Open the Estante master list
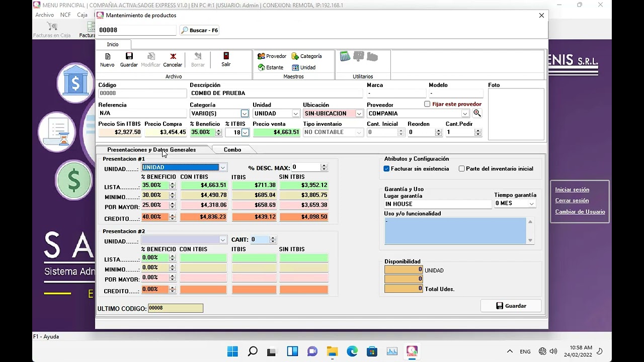The height and width of the screenshot is (362, 644). (270, 67)
